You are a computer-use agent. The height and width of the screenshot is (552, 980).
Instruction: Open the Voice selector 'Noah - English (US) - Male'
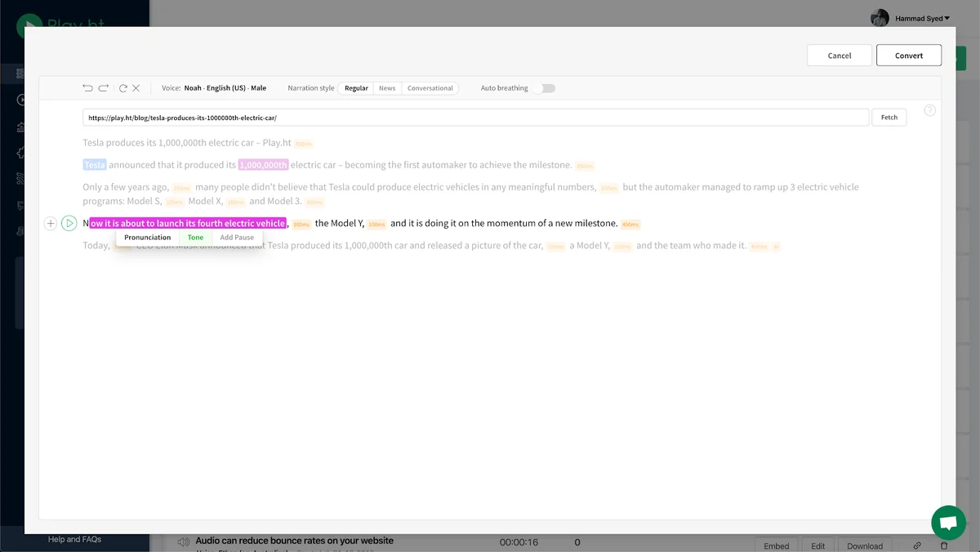225,88
